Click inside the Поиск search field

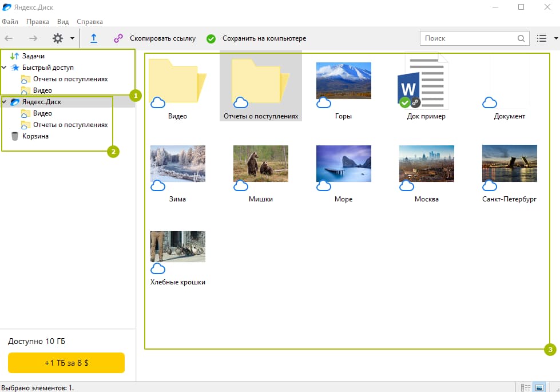[466, 38]
